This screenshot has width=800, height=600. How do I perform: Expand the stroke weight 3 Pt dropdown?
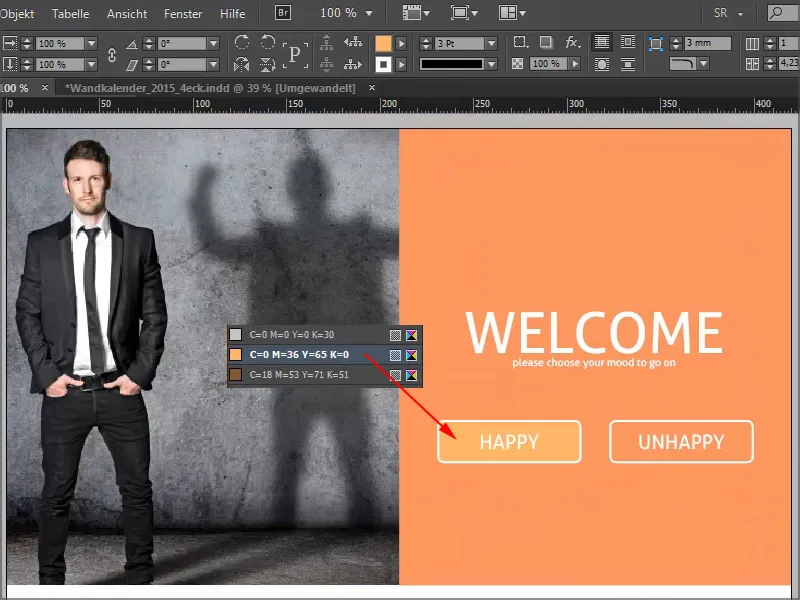point(491,43)
